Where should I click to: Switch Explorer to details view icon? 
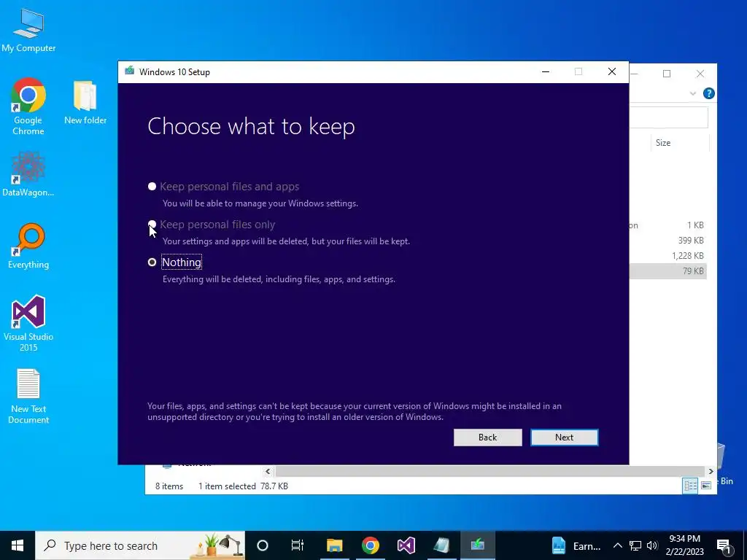pos(690,486)
